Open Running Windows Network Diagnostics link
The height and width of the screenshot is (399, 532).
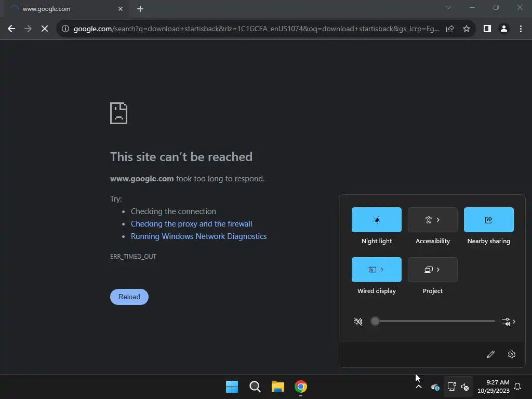point(199,236)
